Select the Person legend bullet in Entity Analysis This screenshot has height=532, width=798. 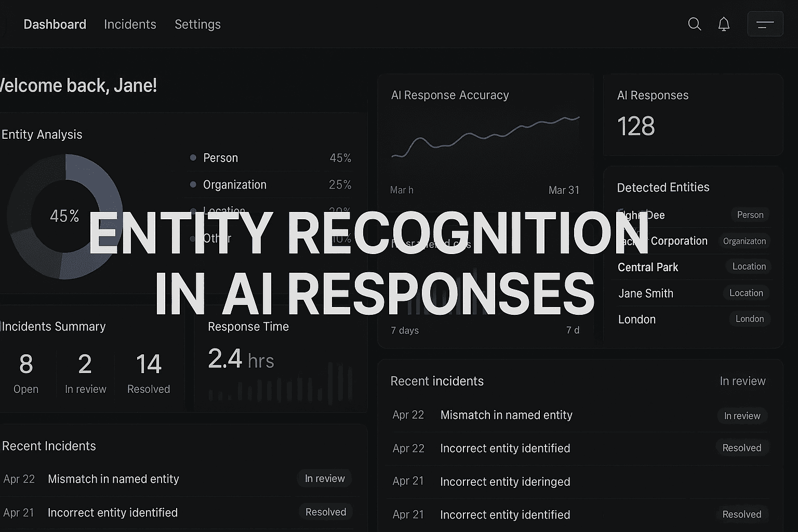click(193, 157)
